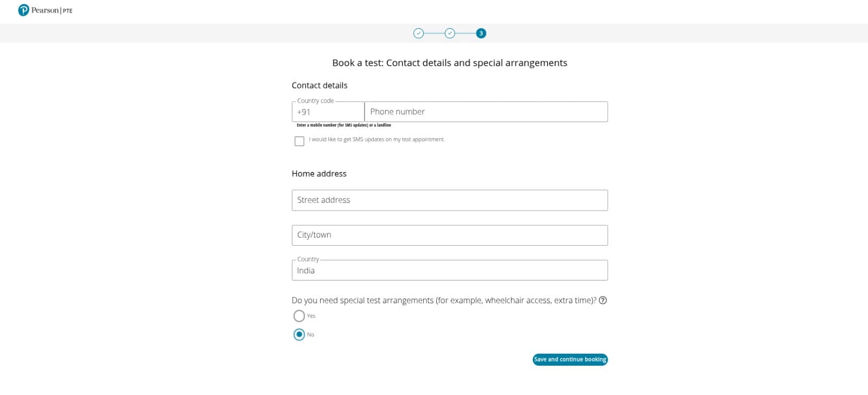Select Yes for special test arrangements
The image size is (868, 395).
pos(299,316)
